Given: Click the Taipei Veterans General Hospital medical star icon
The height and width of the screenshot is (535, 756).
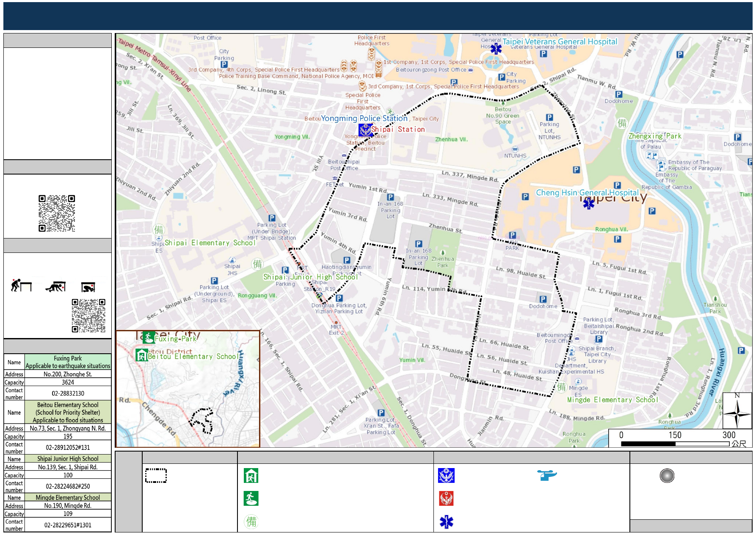Looking at the screenshot, I should pos(496,49).
